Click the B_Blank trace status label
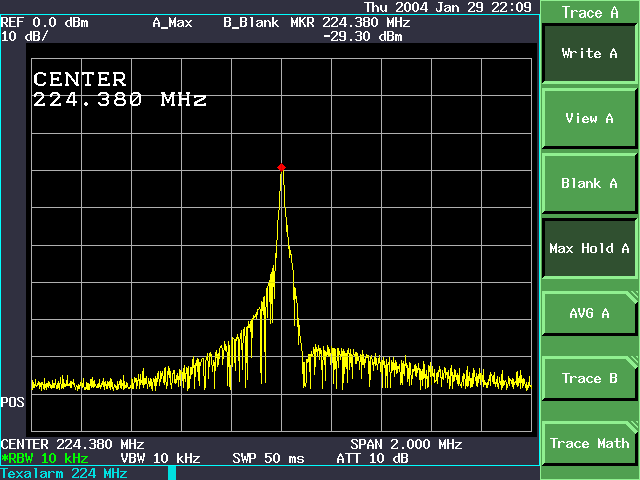640x480 pixels. (x=251, y=22)
